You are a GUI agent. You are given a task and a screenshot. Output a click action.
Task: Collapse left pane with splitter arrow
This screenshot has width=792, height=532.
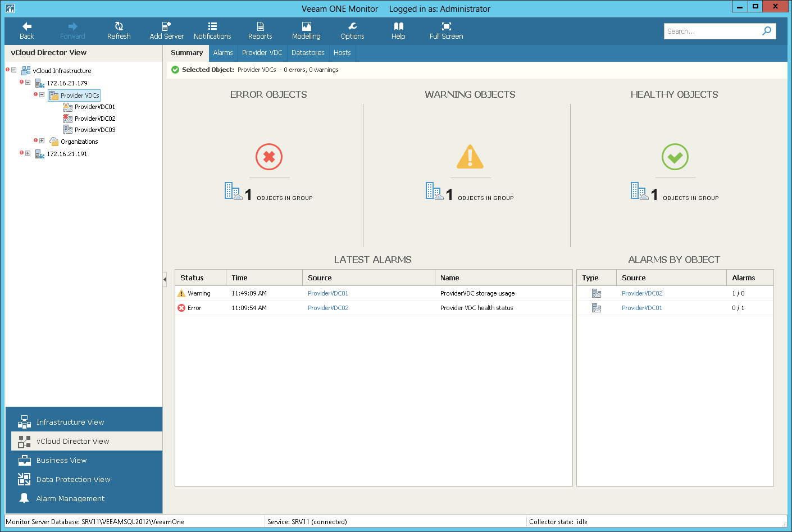pyautogui.click(x=165, y=279)
